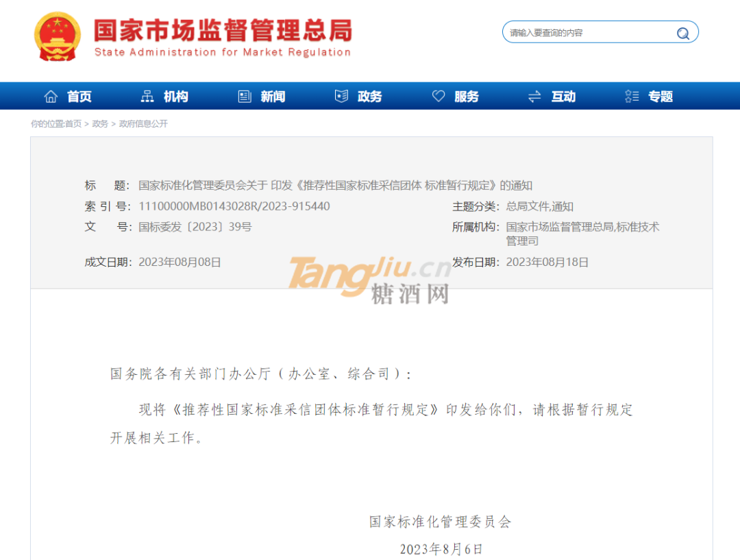Go to the 政务 navigation section
Viewport: 740px width, 560px height.
[x=370, y=97]
